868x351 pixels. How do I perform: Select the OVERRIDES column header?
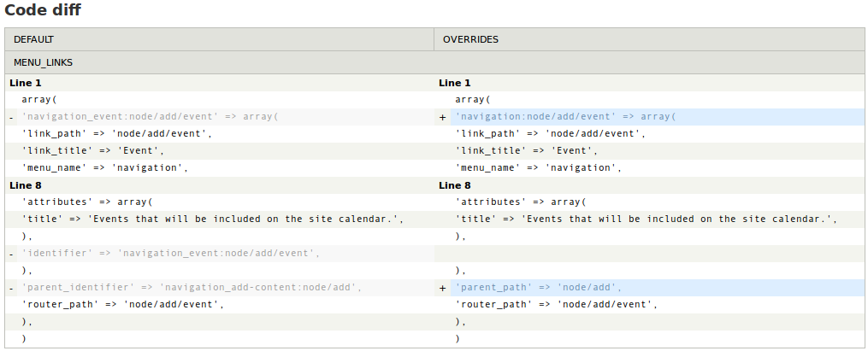[x=470, y=39]
